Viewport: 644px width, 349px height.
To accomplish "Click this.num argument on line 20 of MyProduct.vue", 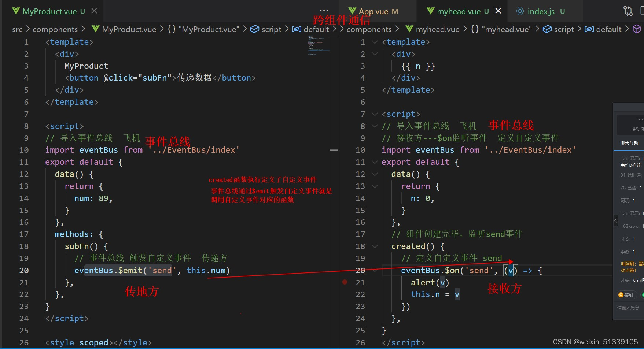I will (206, 271).
